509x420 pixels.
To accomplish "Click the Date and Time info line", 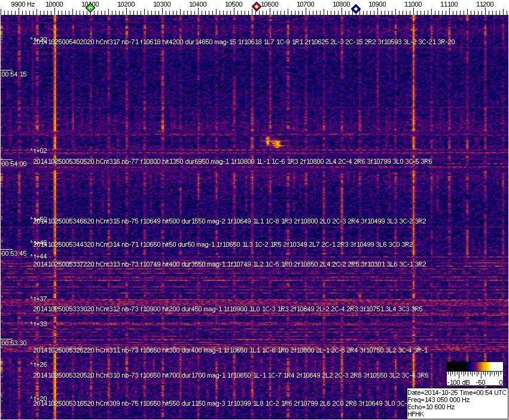I will click(x=457, y=393).
